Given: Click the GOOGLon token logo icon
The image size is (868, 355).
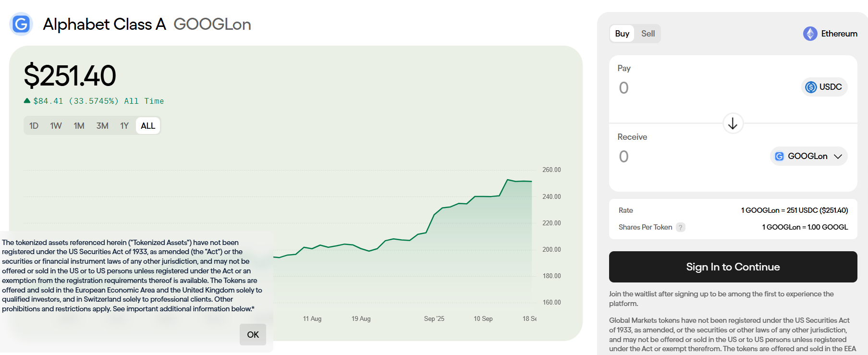Looking at the screenshot, I should (x=779, y=156).
